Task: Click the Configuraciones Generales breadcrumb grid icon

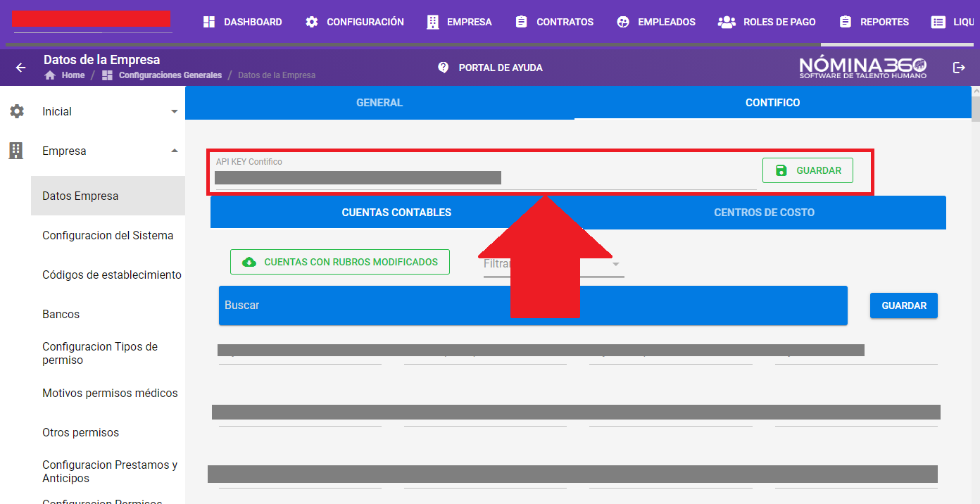Action: tap(107, 75)
